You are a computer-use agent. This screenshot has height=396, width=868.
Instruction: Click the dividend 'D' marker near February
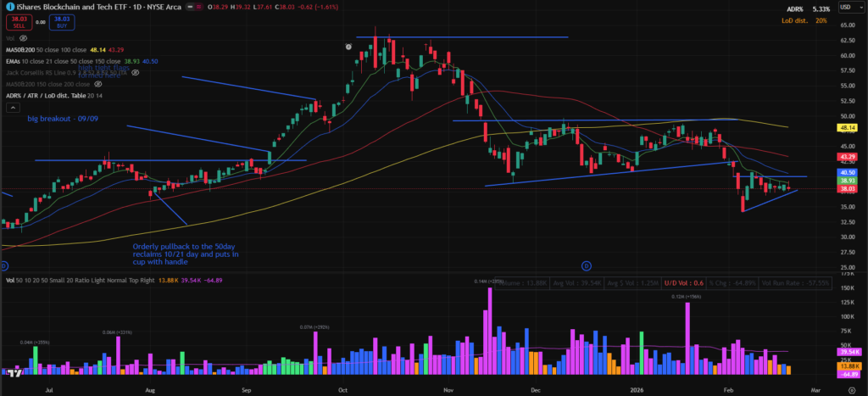click(x=585, y=266)
